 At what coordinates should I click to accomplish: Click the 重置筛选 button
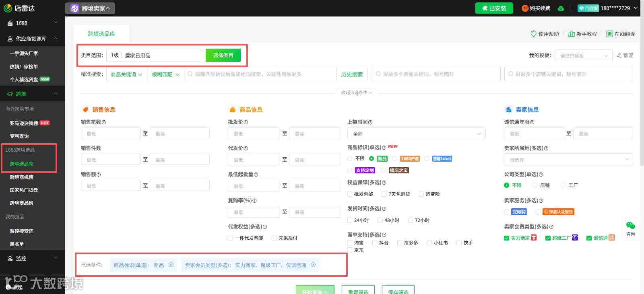tap(358, 290)
